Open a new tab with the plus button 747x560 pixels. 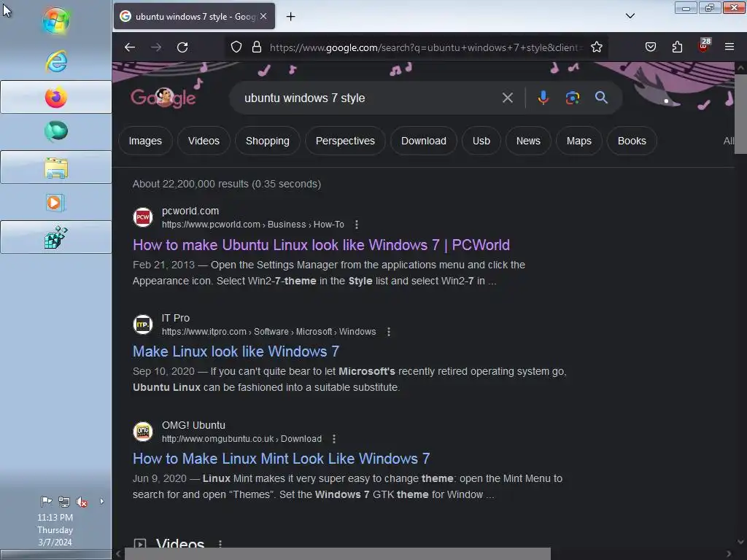coord(290,17)
